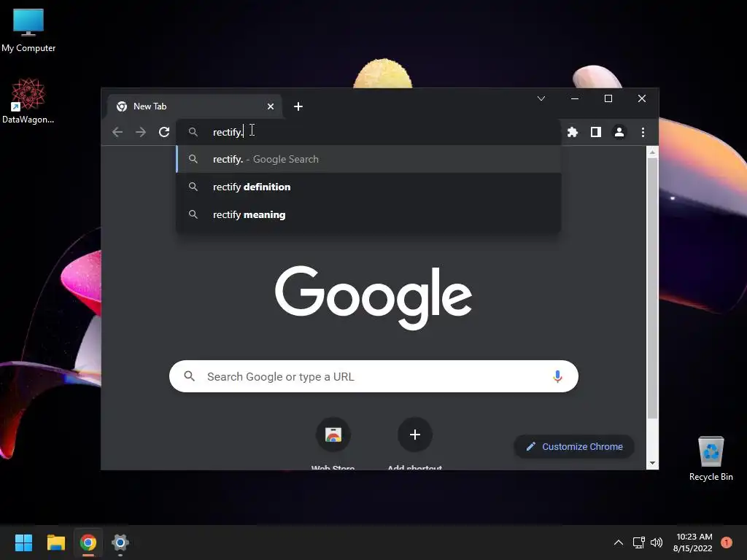Open the tab search chevron
This screenshot has height=560, width=747.
point(541,98)
